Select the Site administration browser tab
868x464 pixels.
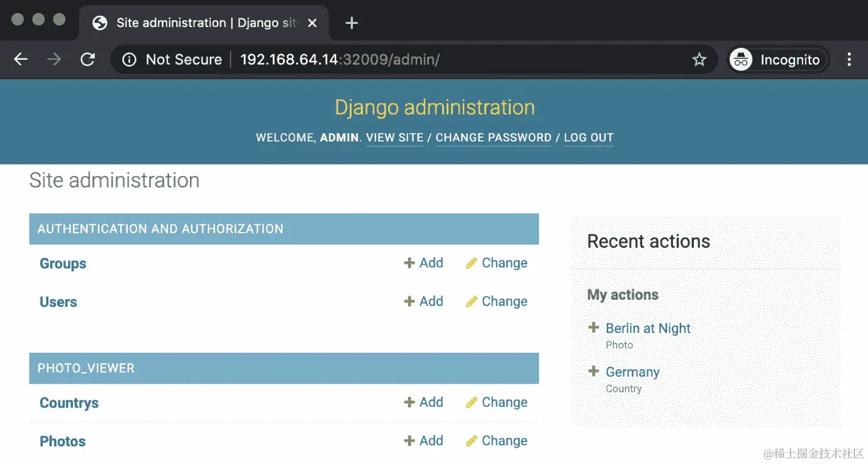coord(204,23)
